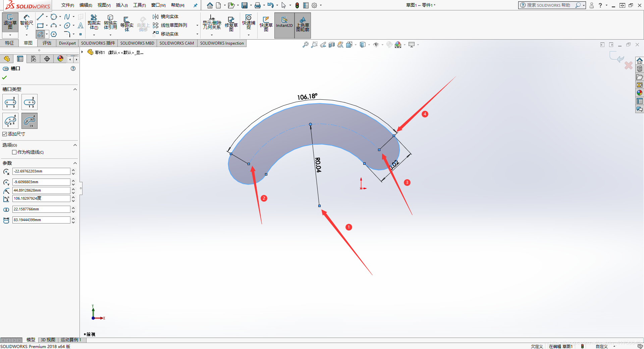Click the Convert Entities (转换实体引用) tool
Viewport: 644px width, 349px height.
[110, 22]
